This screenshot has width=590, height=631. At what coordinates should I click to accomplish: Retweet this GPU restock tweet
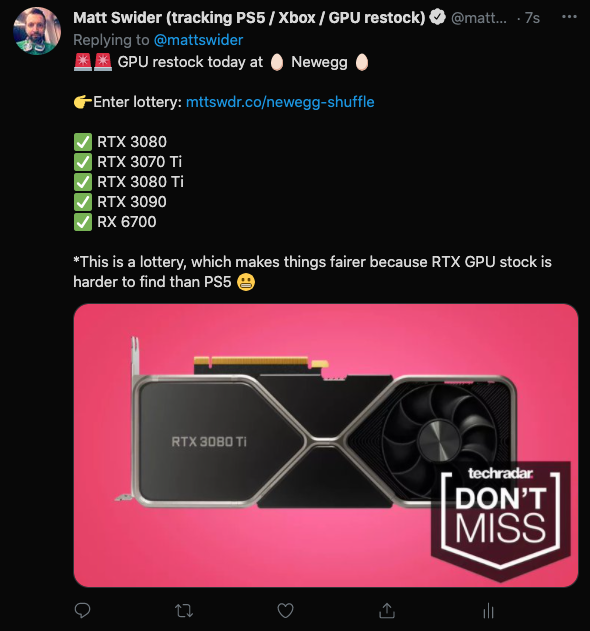pos(184,611)
